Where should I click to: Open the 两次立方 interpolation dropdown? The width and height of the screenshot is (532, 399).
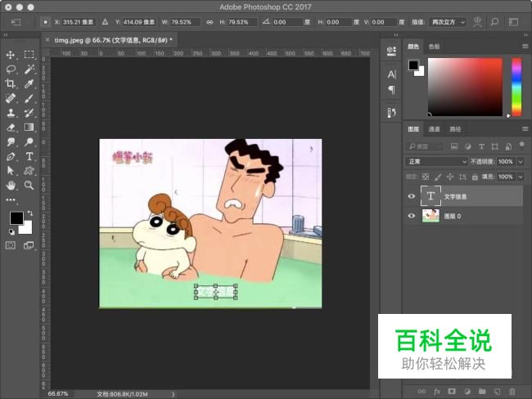[x=448, y=22]
